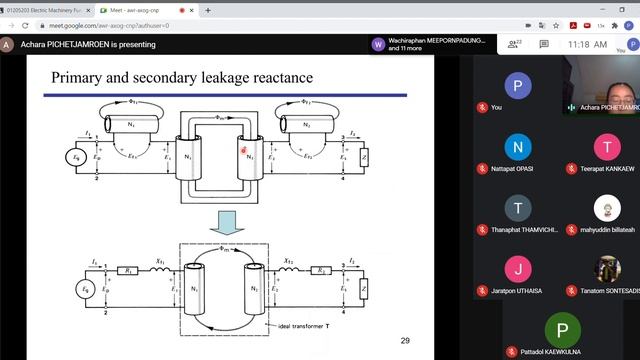Open Chrome profile avatar P
The height and width of the screenshot is (360, 640).
tap(629, 26)
